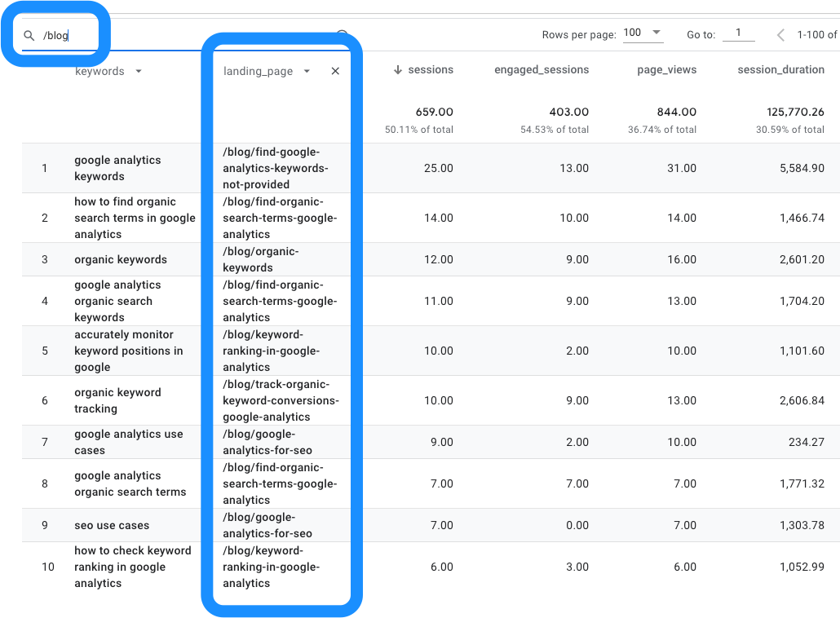Click '30.59% of total' under session_duration
The width and height of the screenshot is (840, 618).
(x=789, y=130)
